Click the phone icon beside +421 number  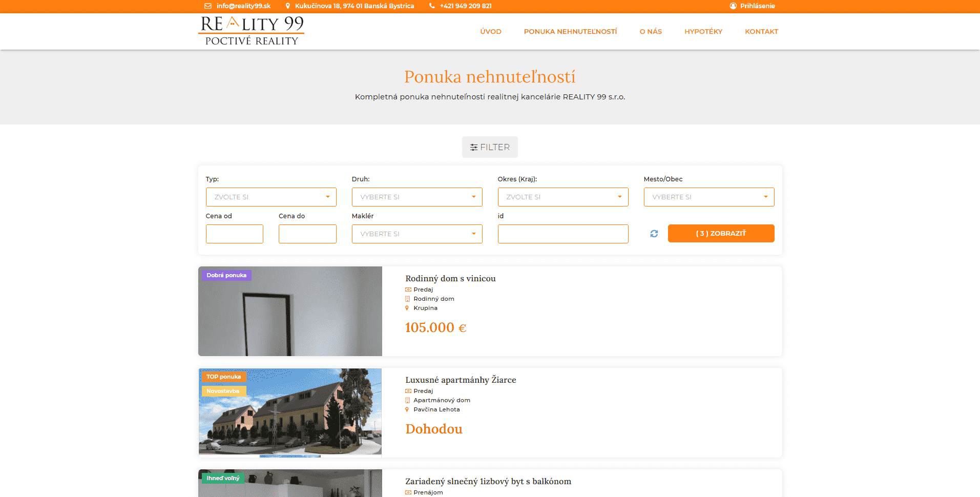coord(432,6)
